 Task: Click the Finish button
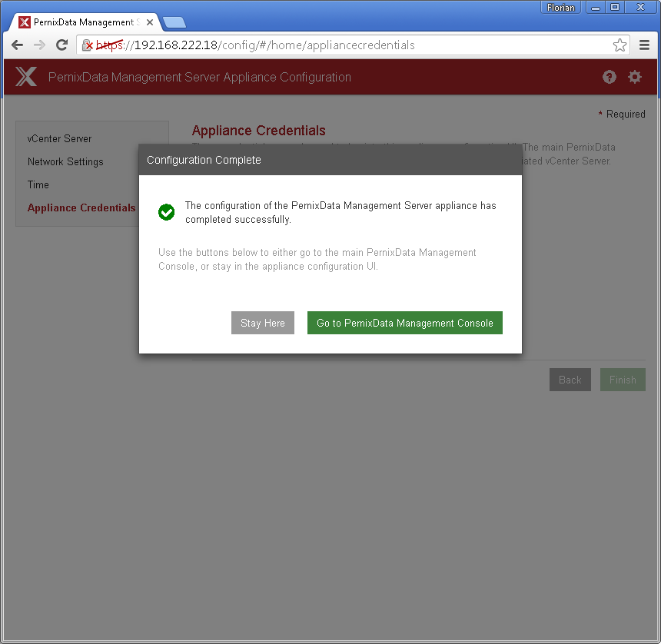pyautogui.click(x=623, y=380)
